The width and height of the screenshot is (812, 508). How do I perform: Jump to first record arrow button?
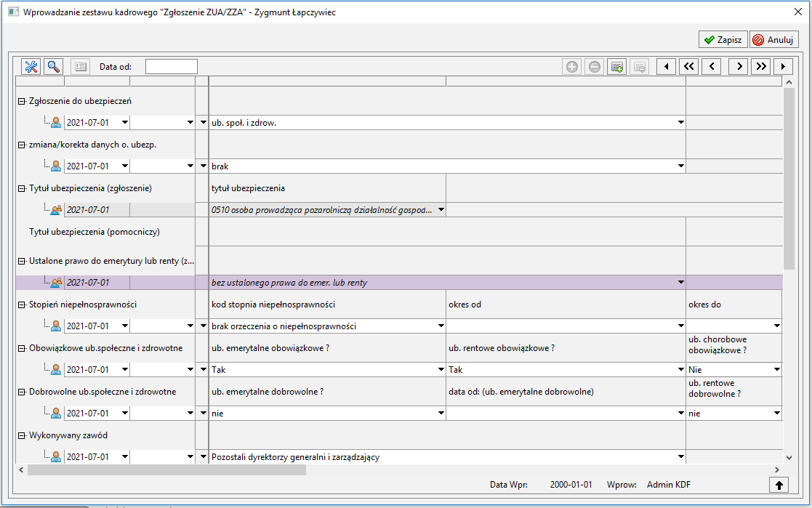pyautogui.click(x=666, y=66)
